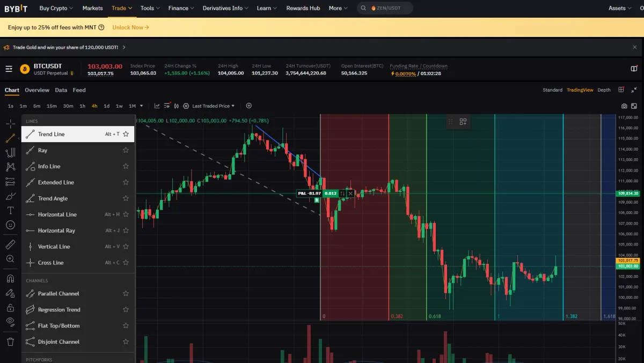The height and width of the screenshot is (363, 644).
Task: Favorite the Parallel Channel star
Action: point(126,293)
